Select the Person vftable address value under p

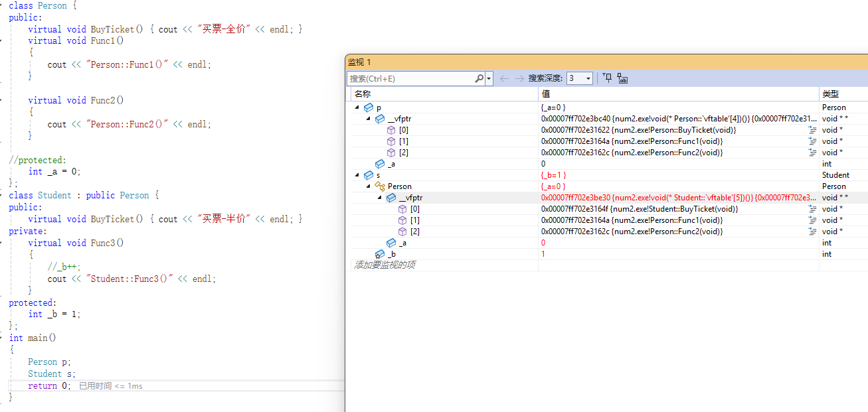(x=679, y=119)
